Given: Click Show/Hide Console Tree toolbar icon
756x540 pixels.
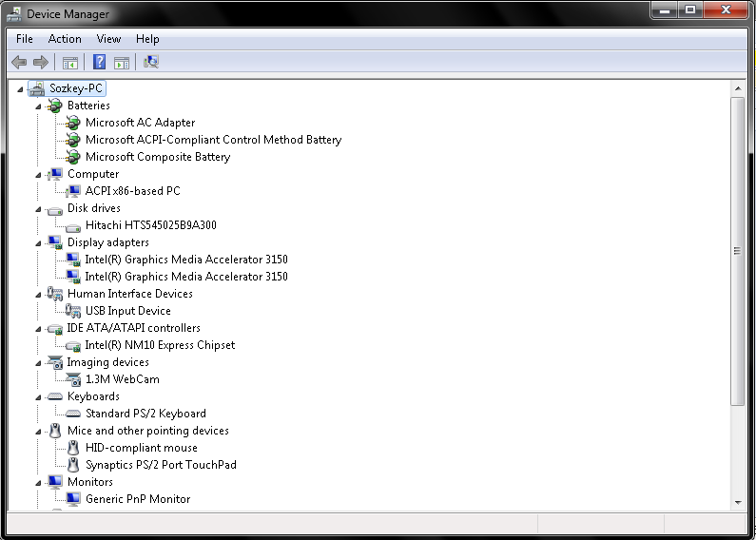Looking at the screenshot, I should 70,62.
